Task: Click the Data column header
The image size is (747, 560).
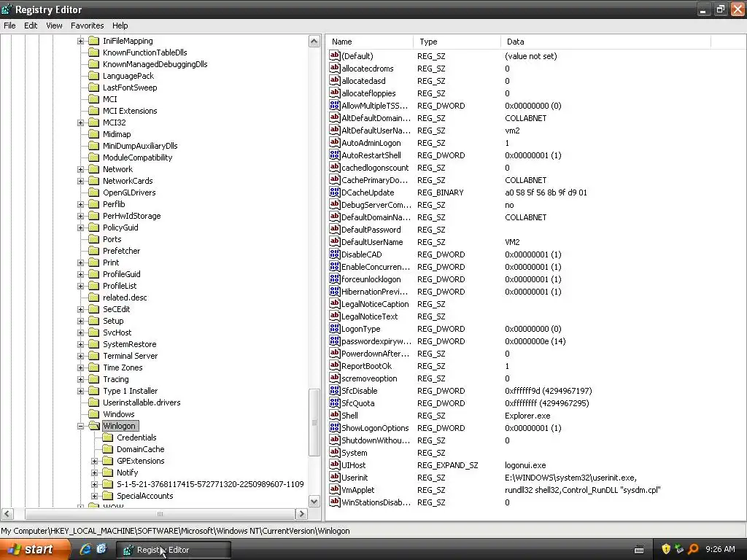Action: coord(605,42)
